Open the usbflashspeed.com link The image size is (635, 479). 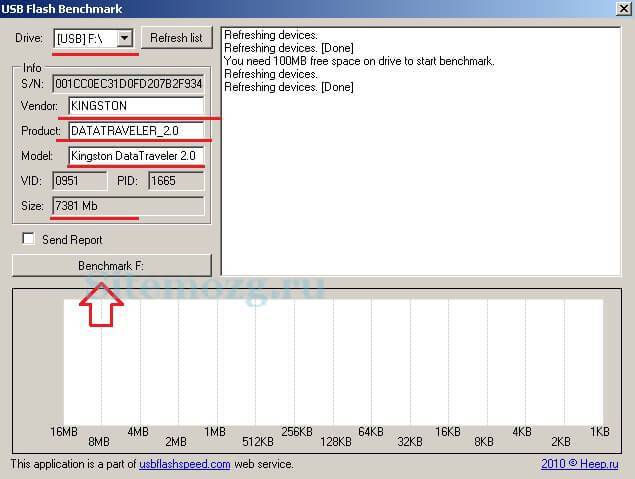(x=185, y=464)
